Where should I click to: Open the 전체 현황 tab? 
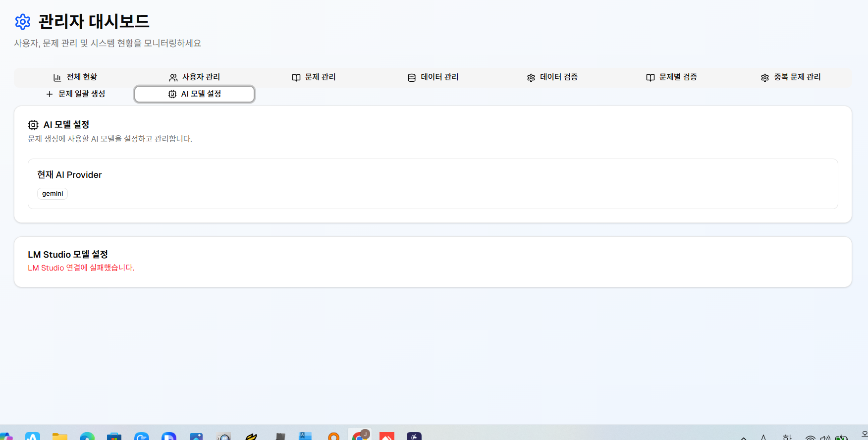(75, 77)
